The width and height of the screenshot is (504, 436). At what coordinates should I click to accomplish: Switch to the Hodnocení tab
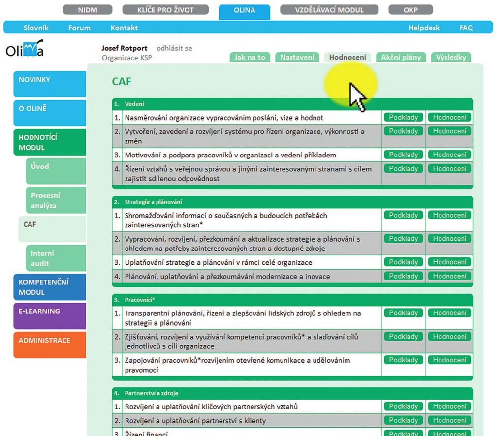347,57
